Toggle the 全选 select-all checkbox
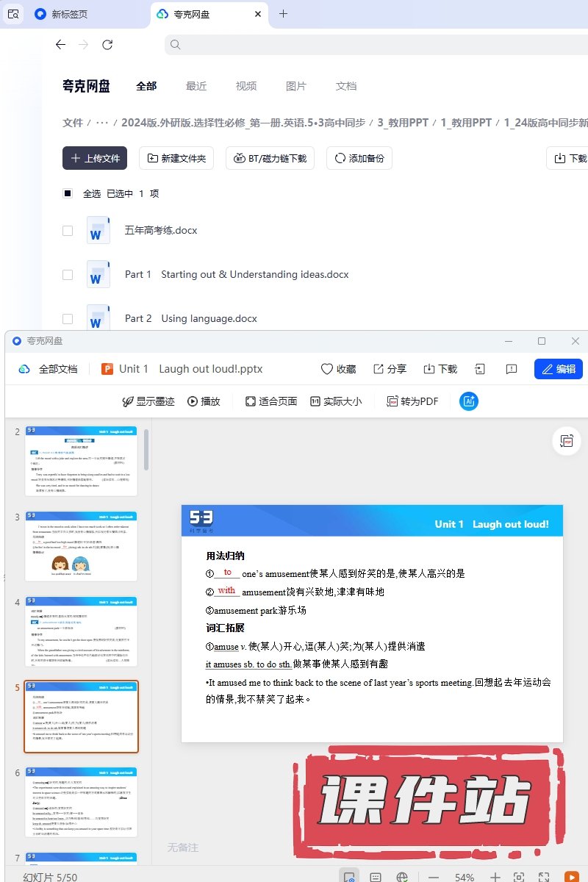This screenshot has height=882, width=588. (68, 194)
